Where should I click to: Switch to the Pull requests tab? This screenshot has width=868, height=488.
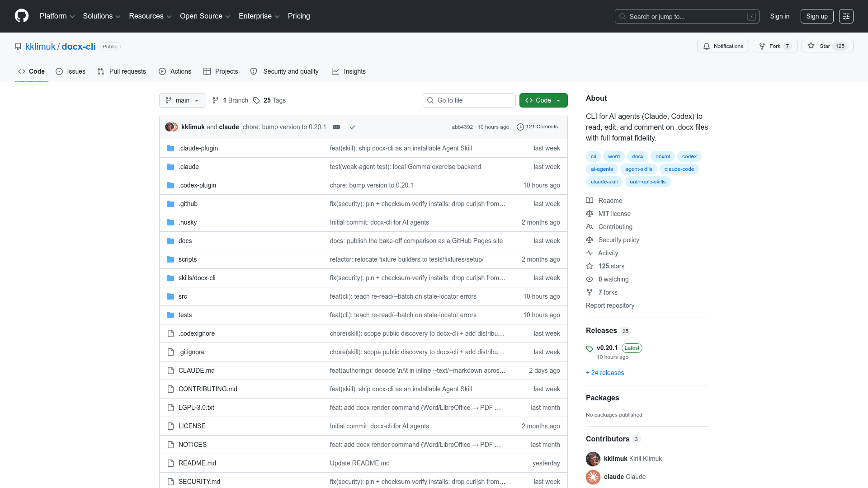(x=122, y=71)
